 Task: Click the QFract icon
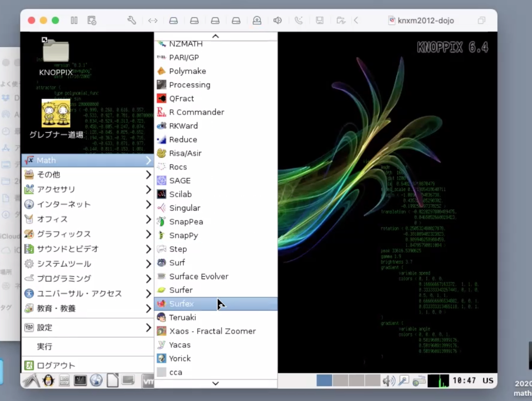[x=162, y=98]
